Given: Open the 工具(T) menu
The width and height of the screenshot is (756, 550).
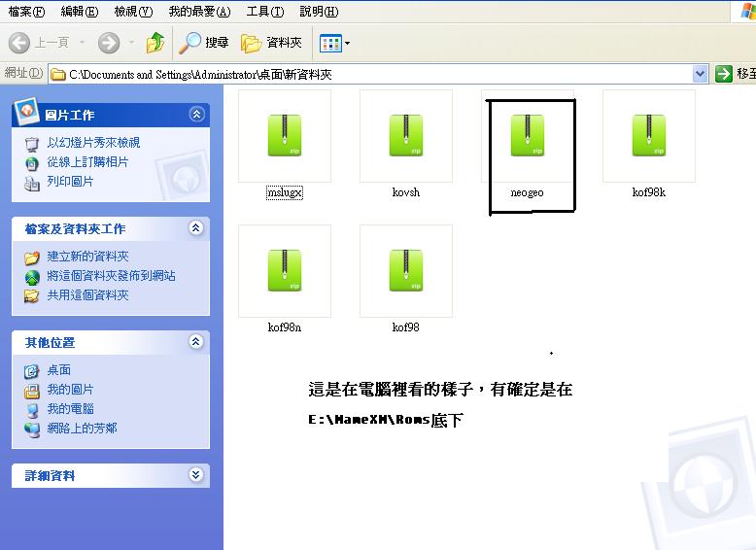Looking at the screenshot, I should 265,12.
